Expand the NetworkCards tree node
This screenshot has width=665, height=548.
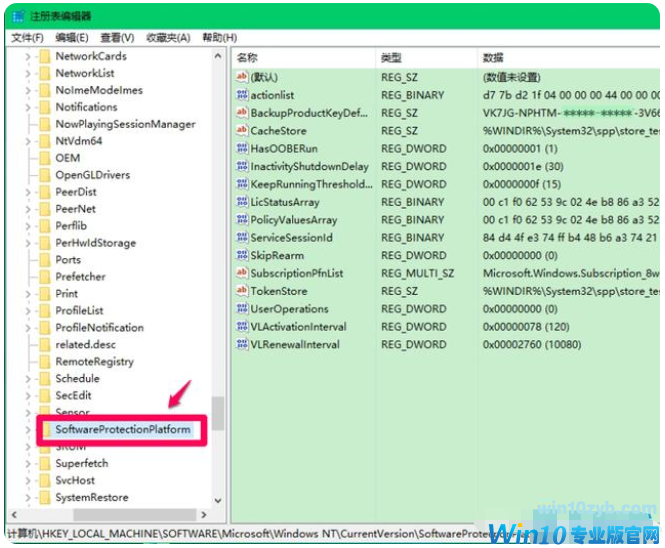pyautogui.click(x=28, y=56)
